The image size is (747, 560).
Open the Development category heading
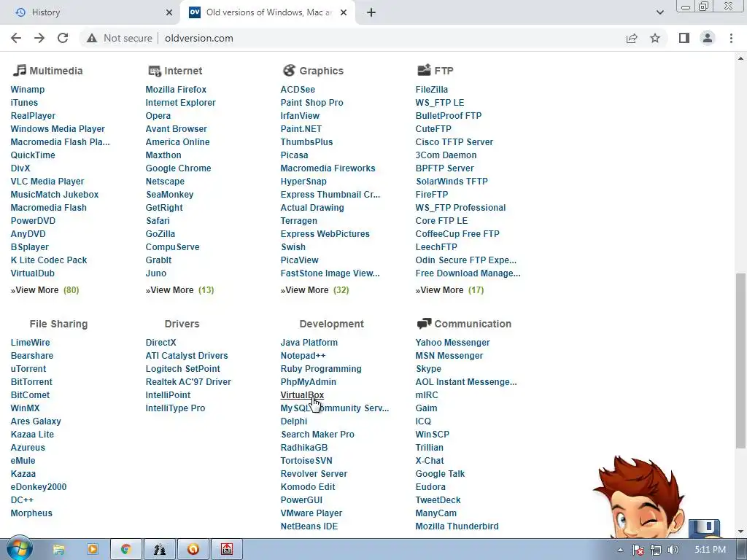point(332,324)
